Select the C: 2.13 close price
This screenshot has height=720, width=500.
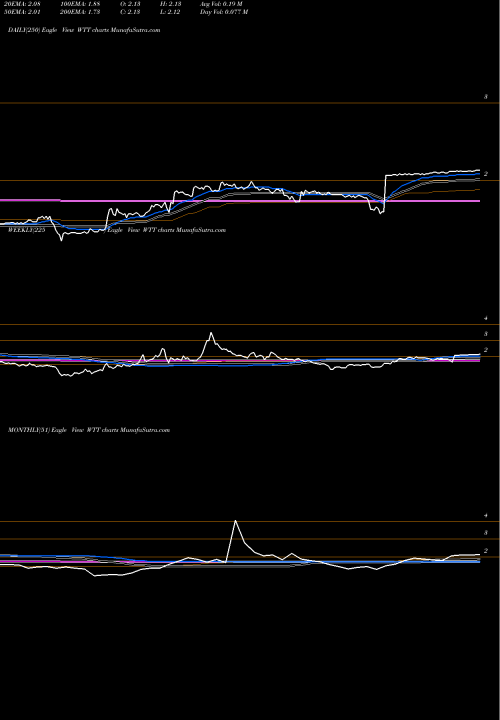130,12
